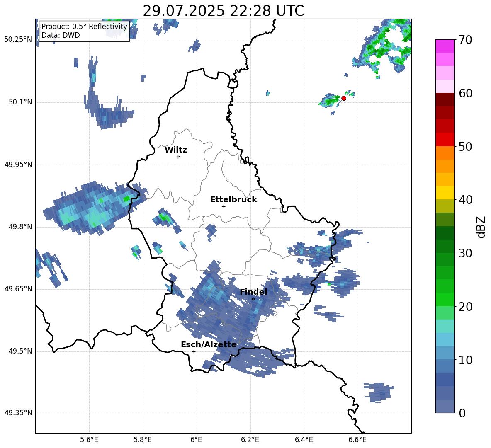Click the Esch/Alzette cross marker

click(x=194, y=351)
